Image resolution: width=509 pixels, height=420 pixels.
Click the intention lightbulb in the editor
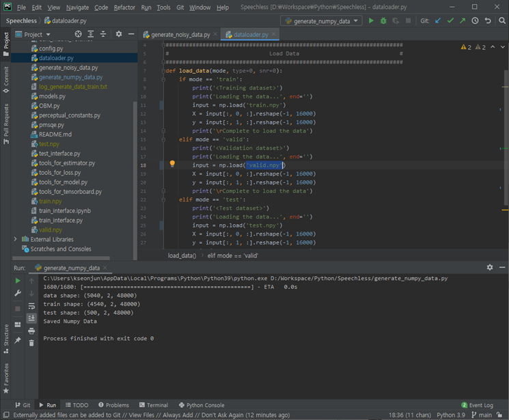coord(172,165)
